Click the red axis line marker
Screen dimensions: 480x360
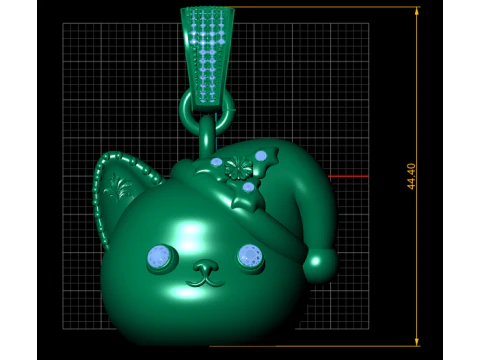[348, 176]
